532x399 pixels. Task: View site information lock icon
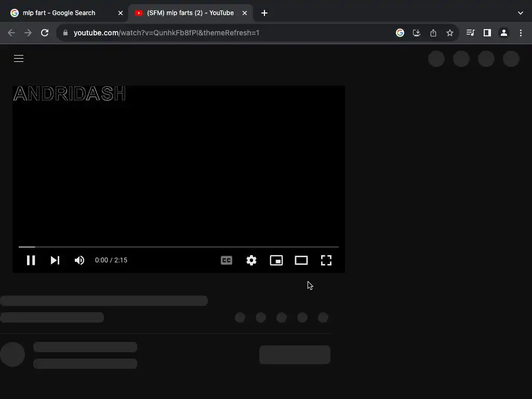pos(65,33)
